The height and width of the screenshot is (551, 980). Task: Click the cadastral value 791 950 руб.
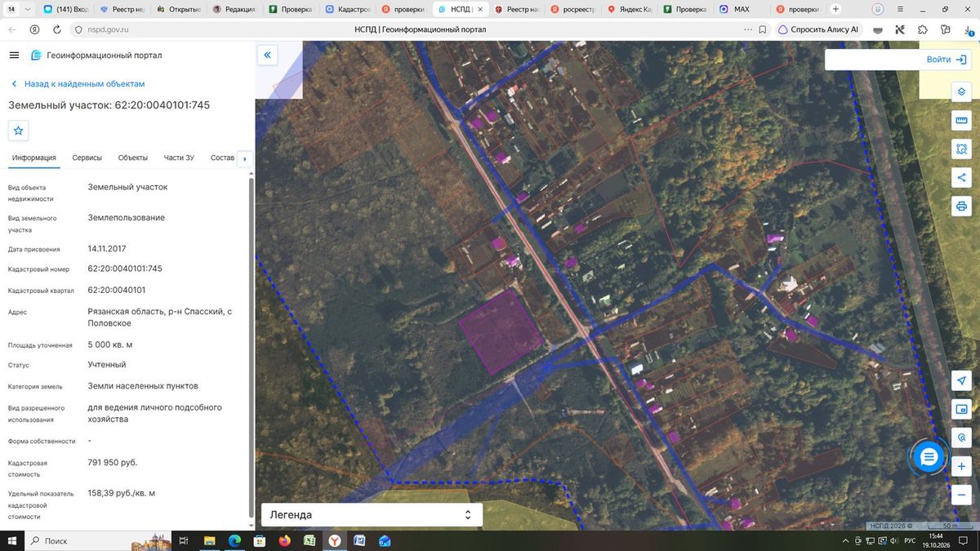pos(113,462)
